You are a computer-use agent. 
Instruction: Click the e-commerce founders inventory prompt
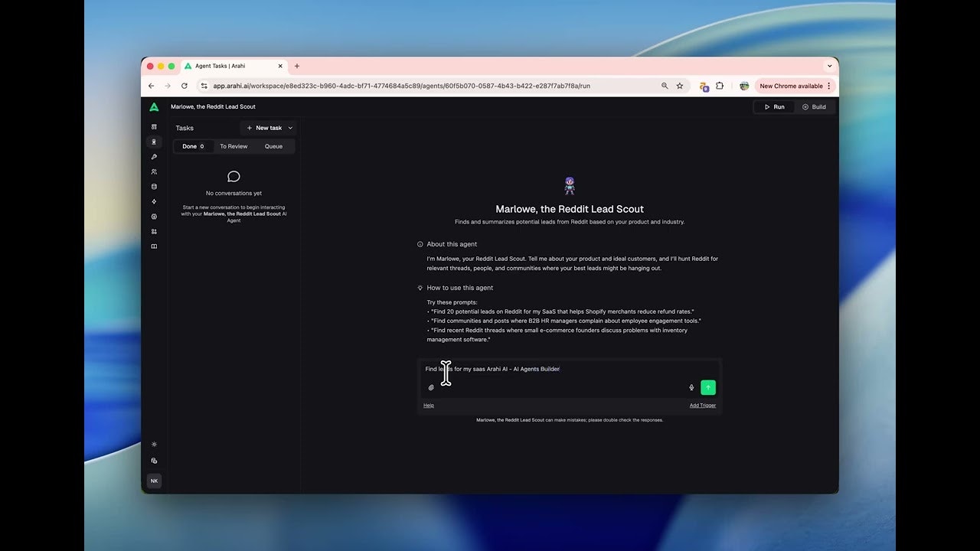(x=559, y=334)
